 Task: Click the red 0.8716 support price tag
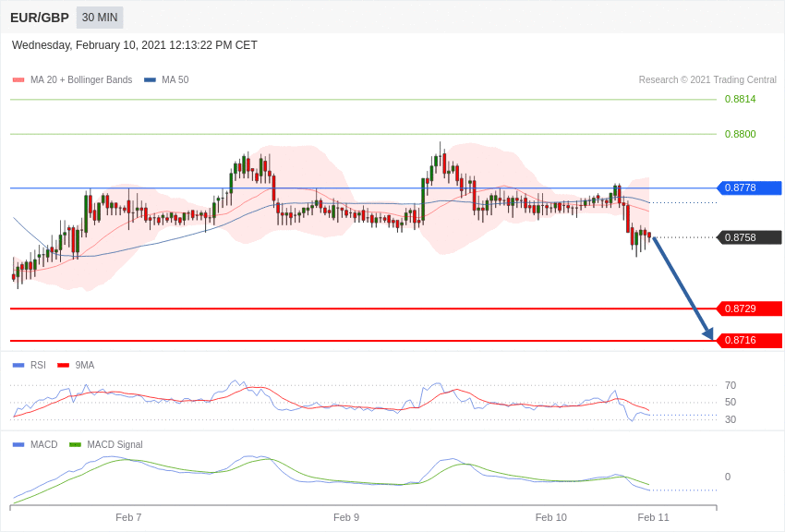tap(749, 341)
